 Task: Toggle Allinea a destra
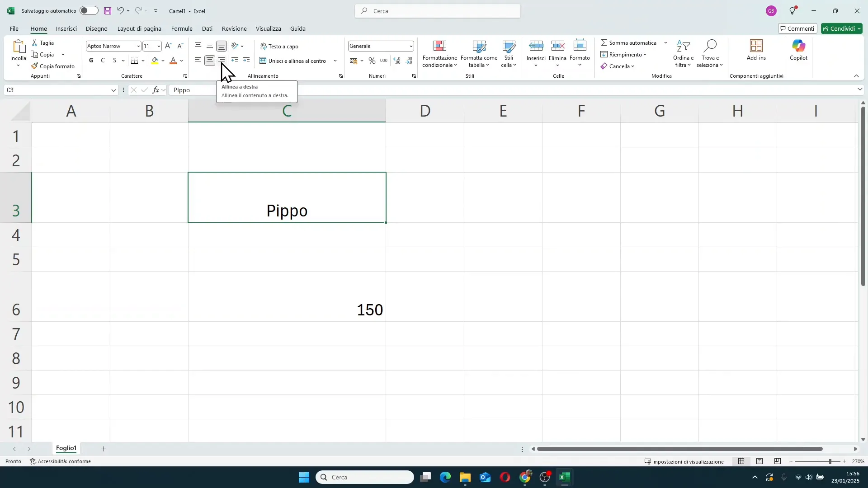[222, 61]
